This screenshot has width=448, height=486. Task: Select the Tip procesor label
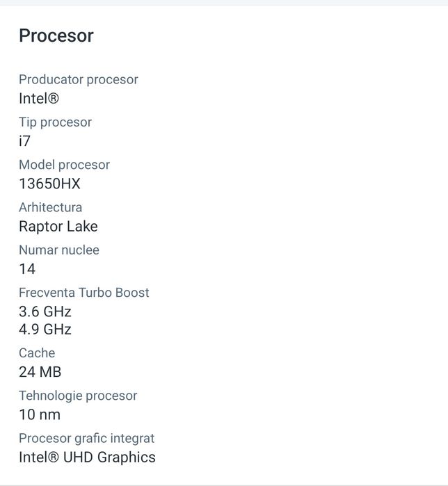pyautogui.click(x=55, y=122)
